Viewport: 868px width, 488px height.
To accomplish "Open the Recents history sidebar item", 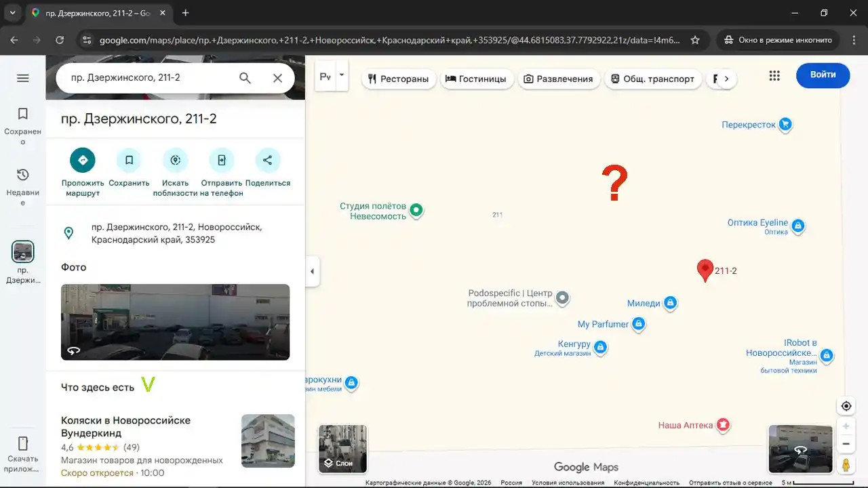I will (22, 187).
